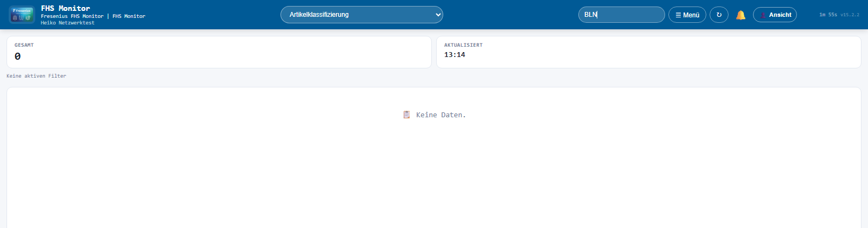868x228 pixels.
Task: Click the notification bell icon
Action: pyautogui.click(x=741, y=15)
